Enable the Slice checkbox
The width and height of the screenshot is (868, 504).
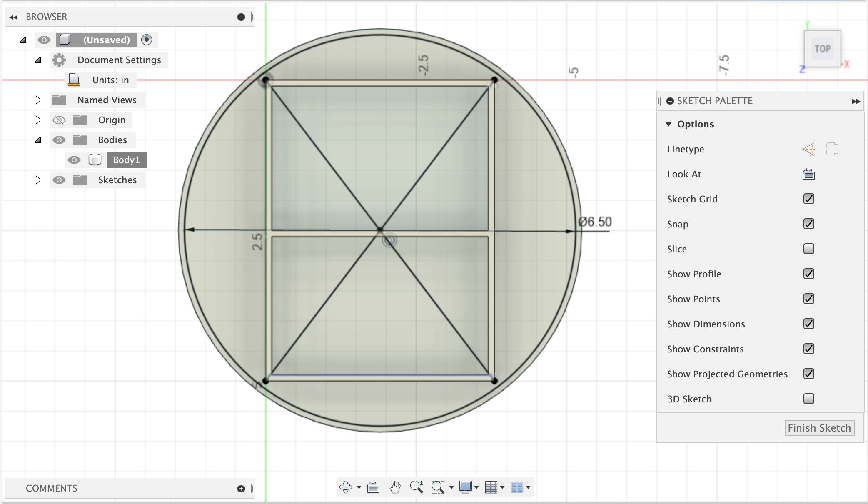pos(809,249)
